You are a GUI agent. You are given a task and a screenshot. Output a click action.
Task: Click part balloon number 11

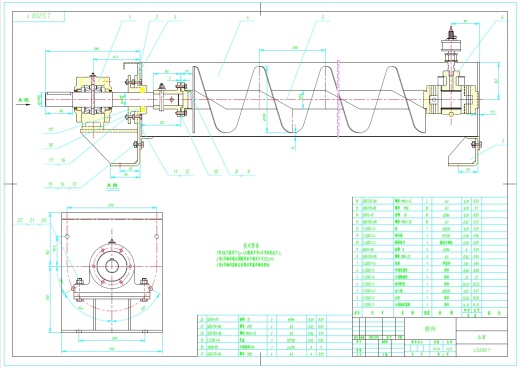click(176, 172)
